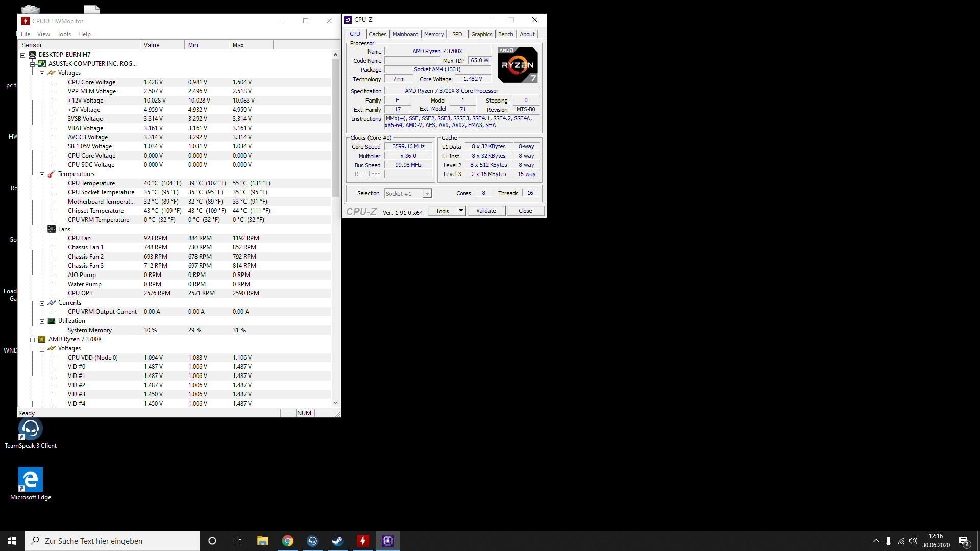The width and height of the screenshot is (980, 551).
Task: Open the Tools dropdown arrow in CPU-Z
Action: [461, 211]
